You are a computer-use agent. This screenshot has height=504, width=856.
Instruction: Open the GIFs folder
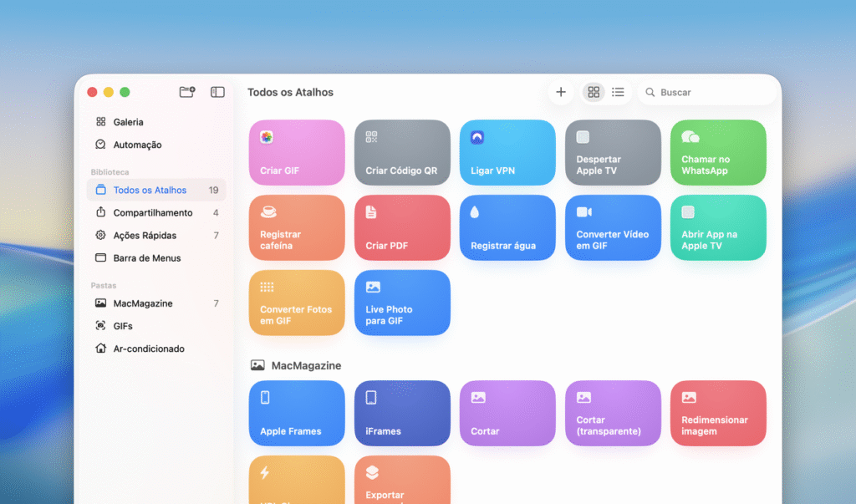coord(123,326)
